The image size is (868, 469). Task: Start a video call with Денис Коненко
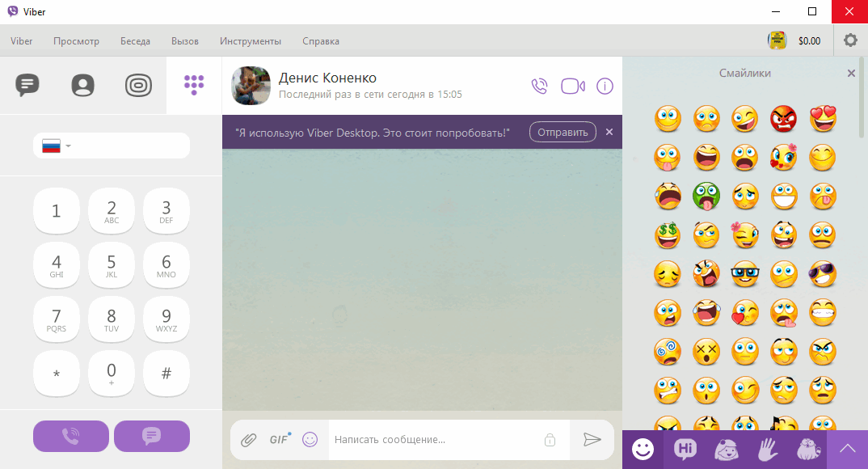[573, 86]
